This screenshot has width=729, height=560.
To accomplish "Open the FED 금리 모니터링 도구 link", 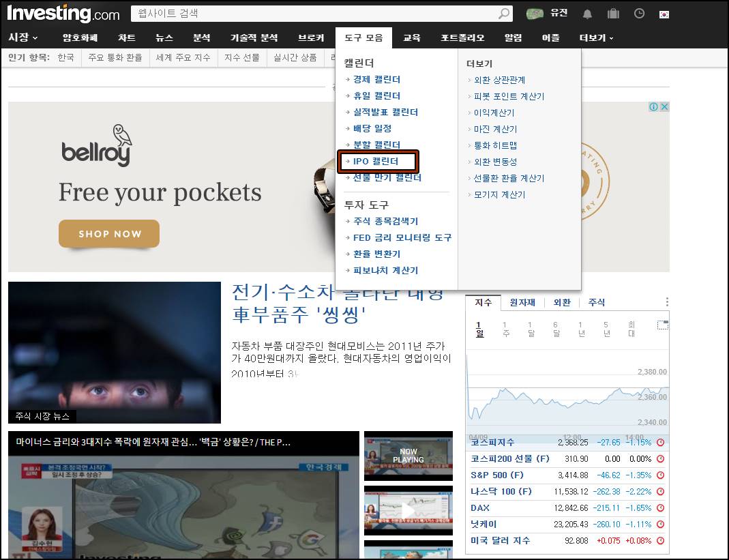I will pos(402,237).
